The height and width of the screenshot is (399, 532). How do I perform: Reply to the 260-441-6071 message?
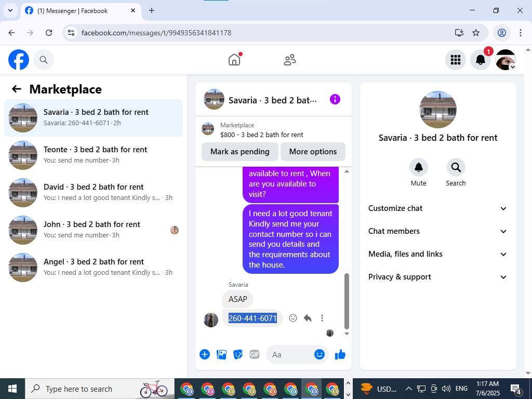pyautogui.click(x=308, y=318)
